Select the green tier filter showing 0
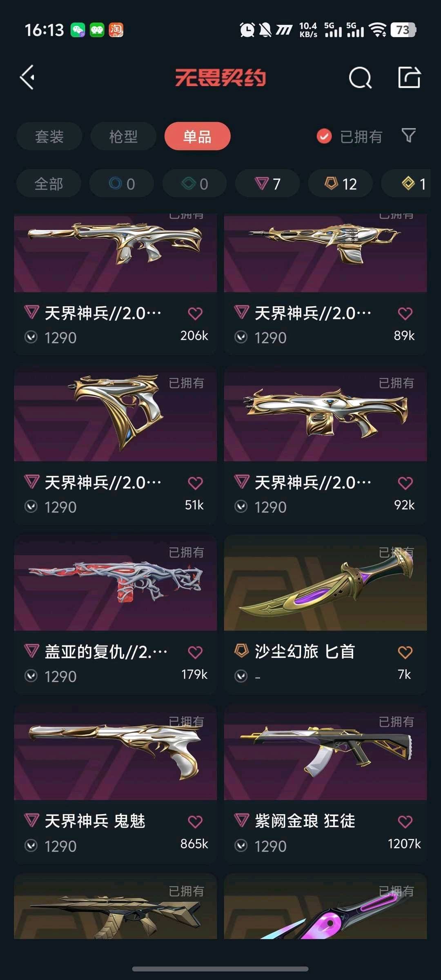 click(x=195, y=184)
